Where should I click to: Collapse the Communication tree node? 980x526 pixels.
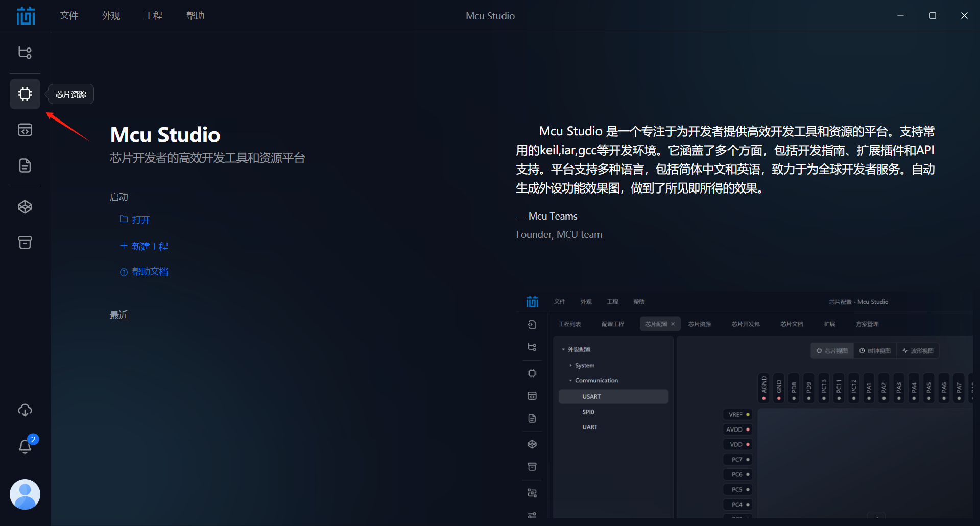[x=571, y=380]
